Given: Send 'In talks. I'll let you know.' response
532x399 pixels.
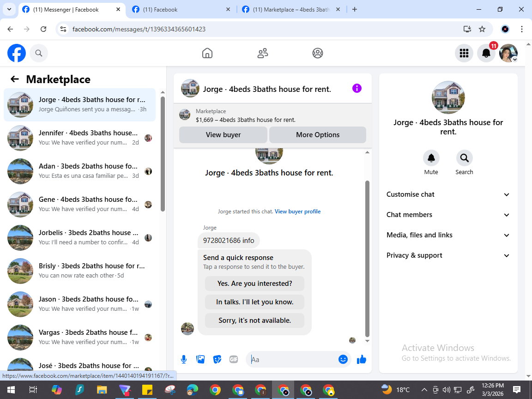Looking at the screenshot, I should 255,302.
